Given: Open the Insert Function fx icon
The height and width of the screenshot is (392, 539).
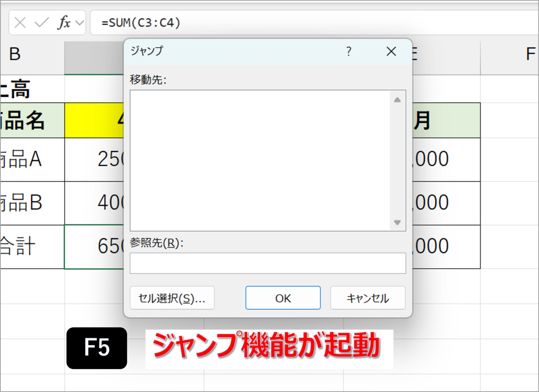Looking at the screenshot, I should [64, 23].
